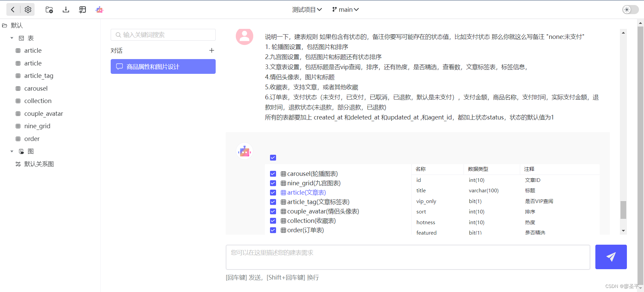Click the 默认 folder item
This screenshot has width=644, height=292.
17,26
